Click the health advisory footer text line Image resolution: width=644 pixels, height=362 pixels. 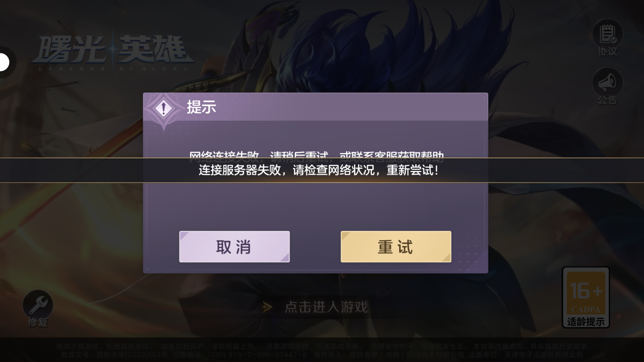click(322, 346)
